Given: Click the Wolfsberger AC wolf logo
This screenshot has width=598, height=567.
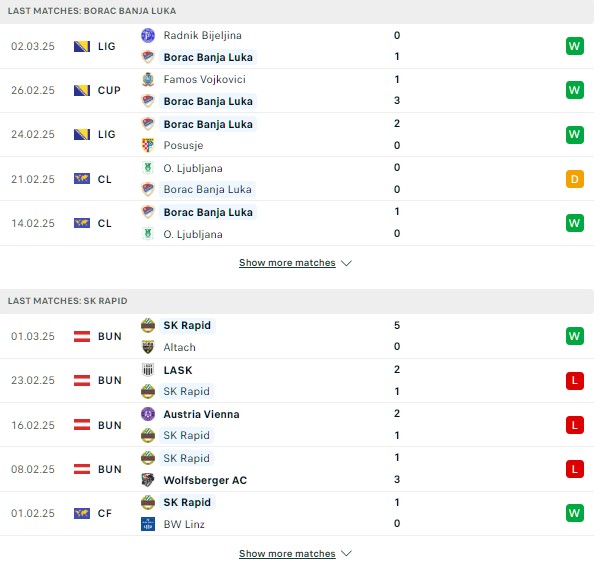Looking at the screenshot, I should [148, 480].
